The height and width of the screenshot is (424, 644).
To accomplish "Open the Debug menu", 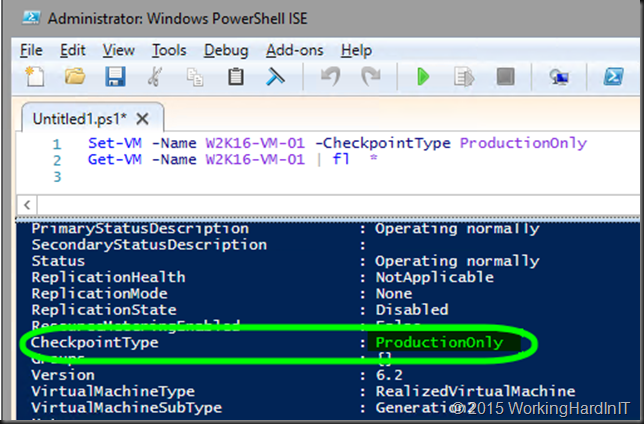I will 226,50.
